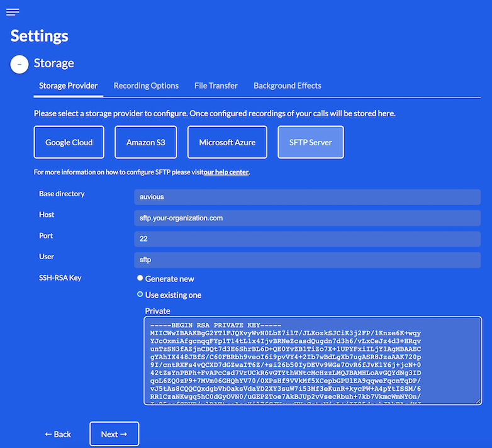
Task: Collapse the Storage section
Action: [x=20, y=64]
